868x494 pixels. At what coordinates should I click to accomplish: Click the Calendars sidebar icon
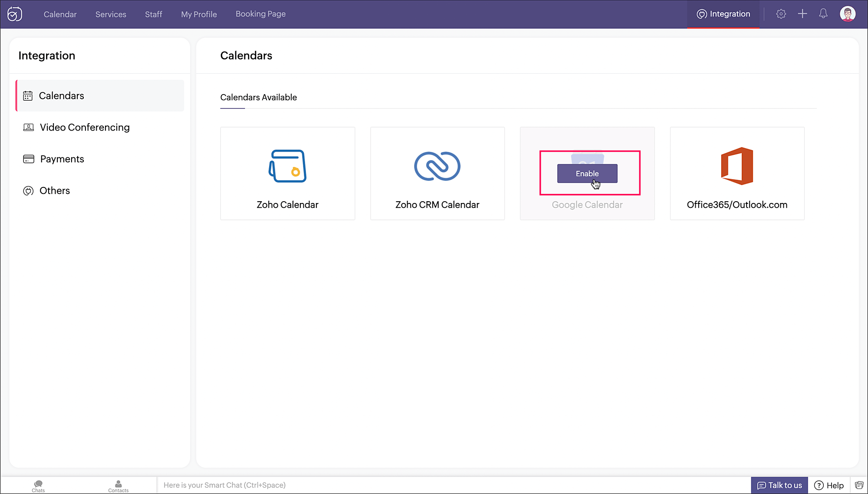(28, 96)
